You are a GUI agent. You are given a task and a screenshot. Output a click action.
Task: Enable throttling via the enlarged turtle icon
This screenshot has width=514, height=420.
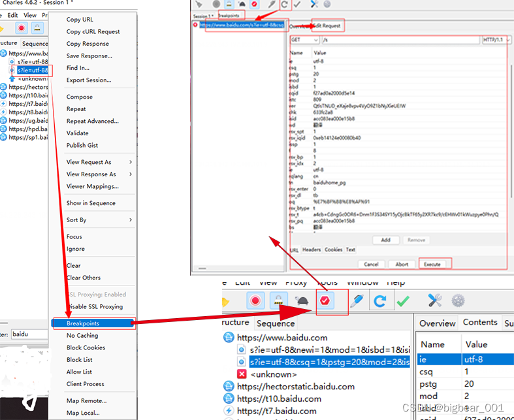[302, 300]
